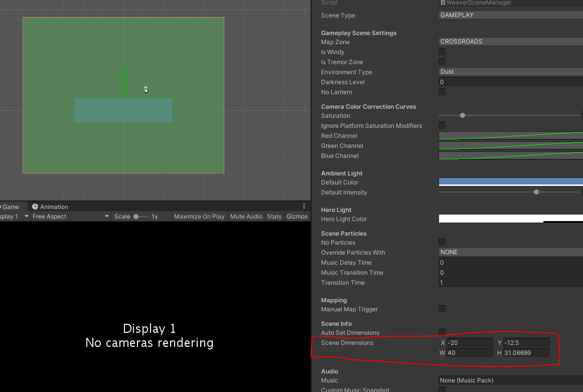Open the Hero Light Color swatch
Screen dimensions: 583x392
coord(510,219)
